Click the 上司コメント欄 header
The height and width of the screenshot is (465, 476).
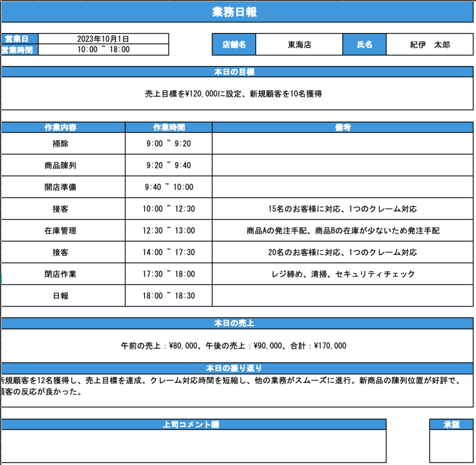194,424
